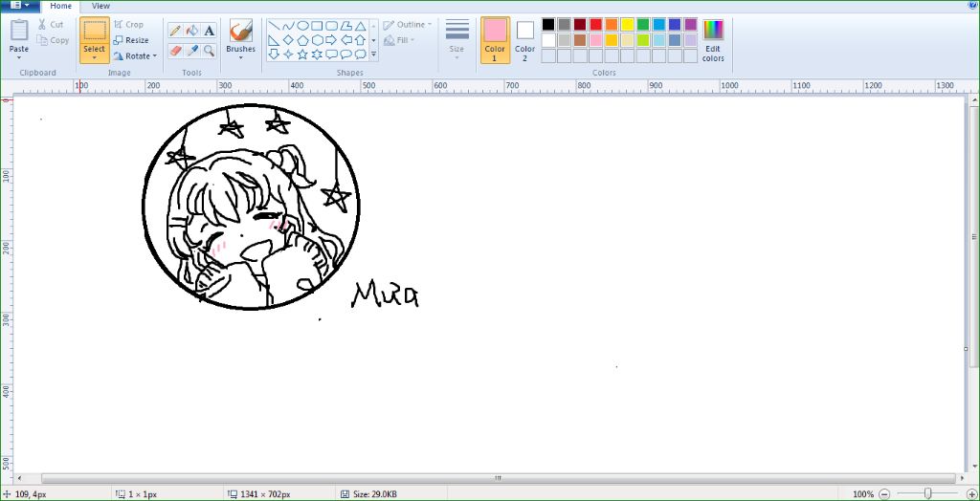Choose the Down arrow shape
The width and height of the screenshot is (980, 501).
tap(274, 54)
